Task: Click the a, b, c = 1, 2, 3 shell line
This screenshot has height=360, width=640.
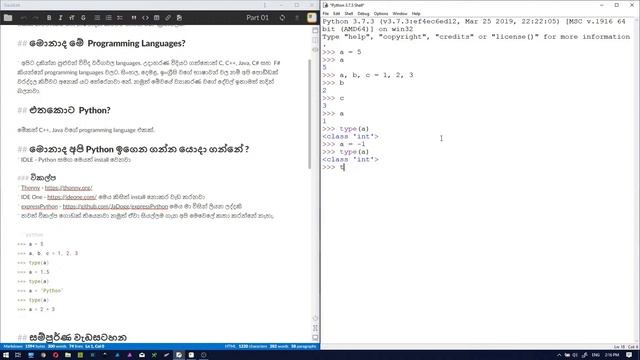Action: click(368, 75)
